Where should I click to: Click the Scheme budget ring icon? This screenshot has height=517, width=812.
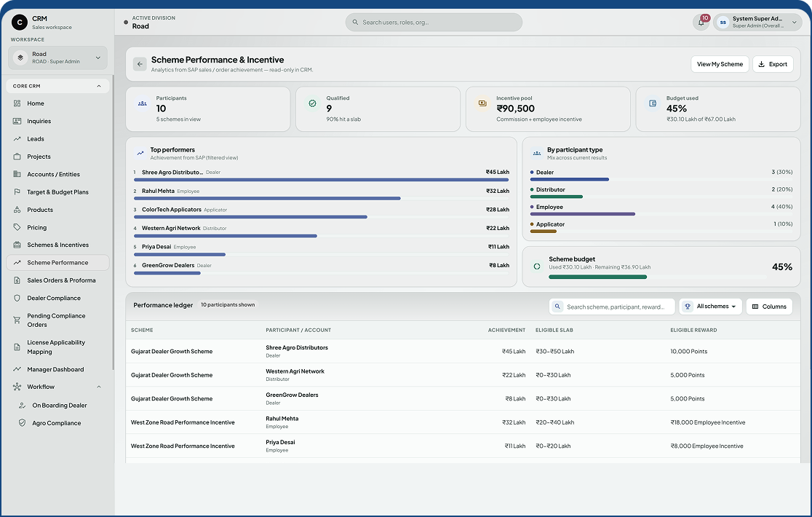[x=537, y=267]
